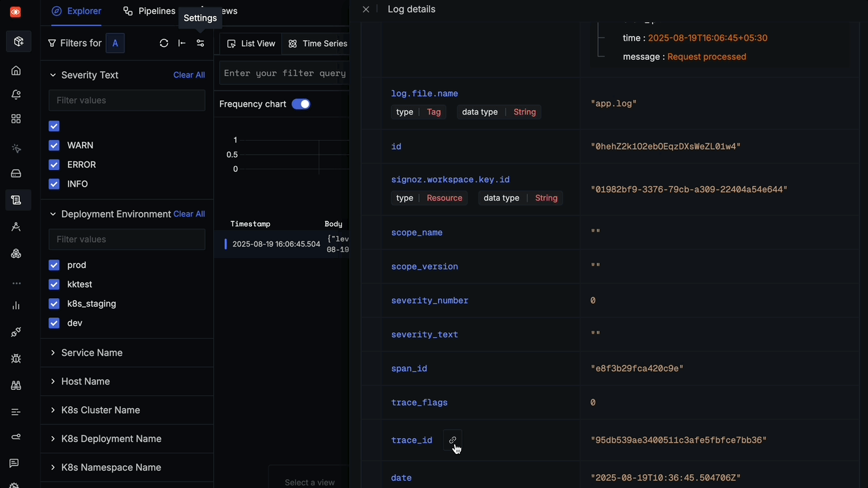Click the filter query input box

tap(285, 73)
